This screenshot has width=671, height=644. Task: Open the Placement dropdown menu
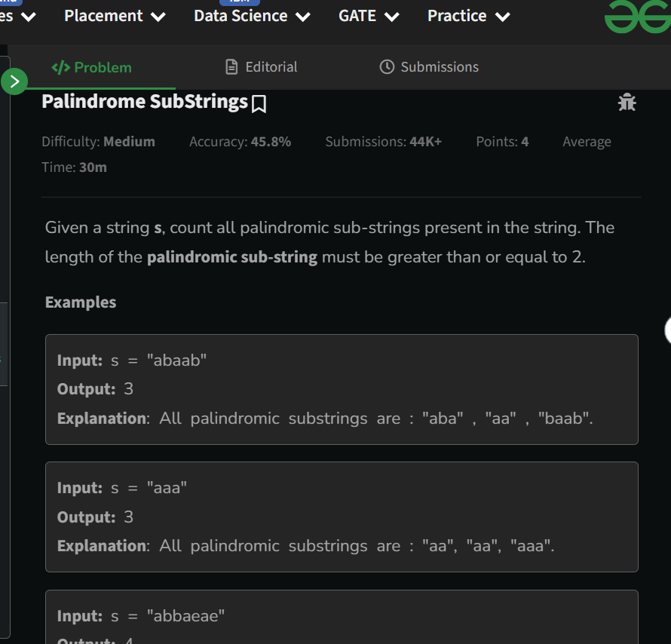click(115, 17)
